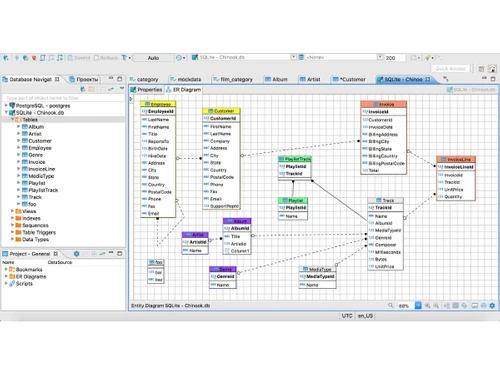
Task: Switch to the *Customer editor tab
Action: tap(349, 79)
